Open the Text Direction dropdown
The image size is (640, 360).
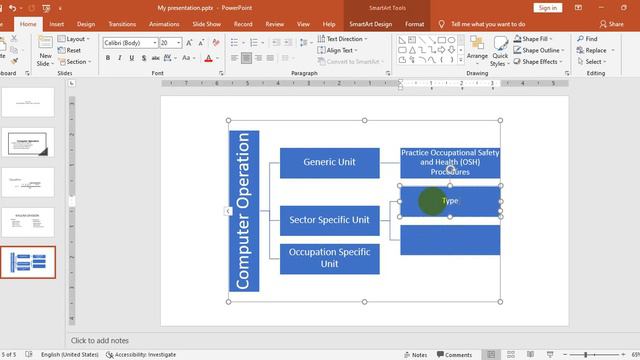342,39
